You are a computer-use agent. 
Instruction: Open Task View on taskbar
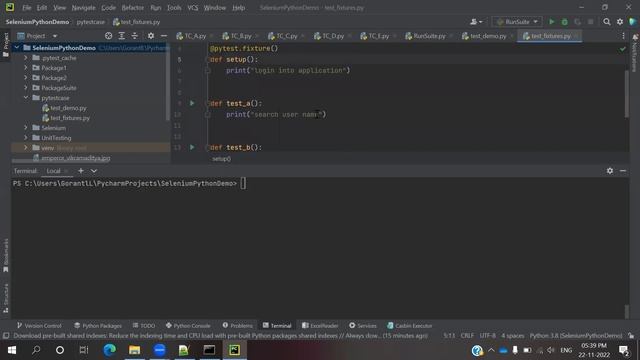coord(84,350)
